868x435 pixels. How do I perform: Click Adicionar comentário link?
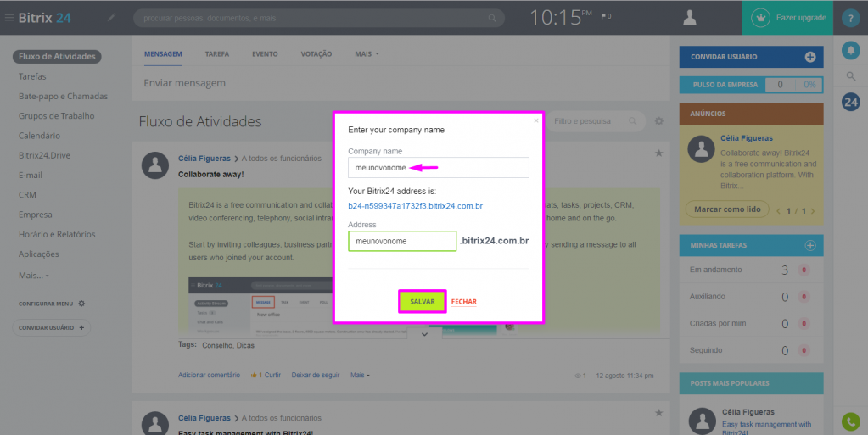pos(210,376)
